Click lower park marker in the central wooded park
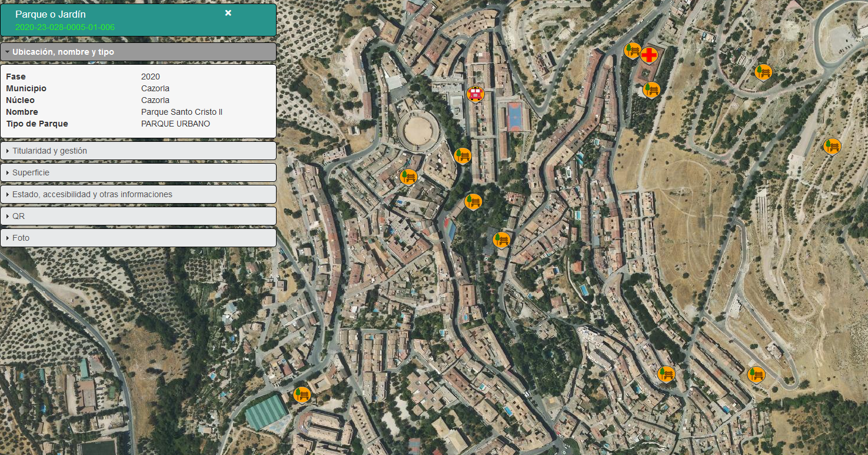868x455 pixels. (501, 240)
